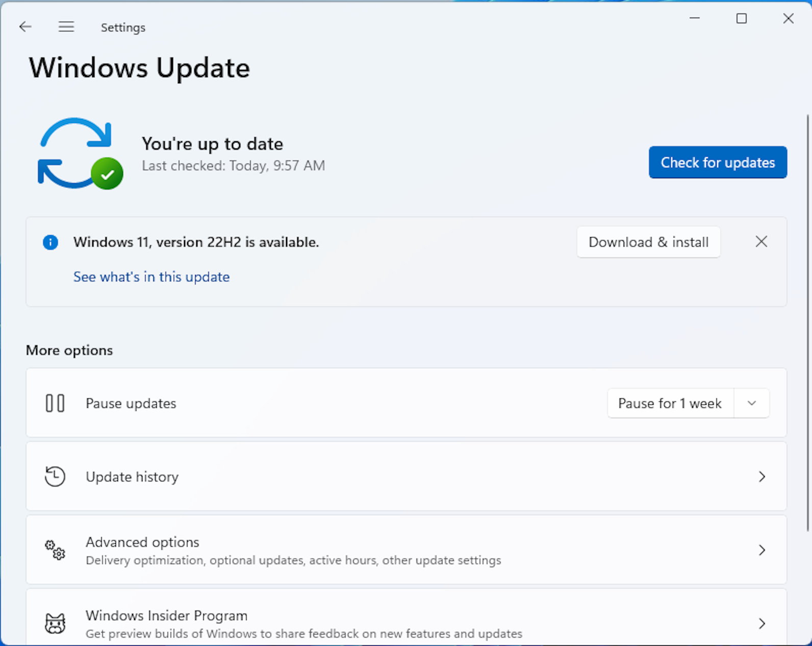The height and width of the screenshot is (646, 812).
Task: Click the Windows Update page heading
Action: 139,68
